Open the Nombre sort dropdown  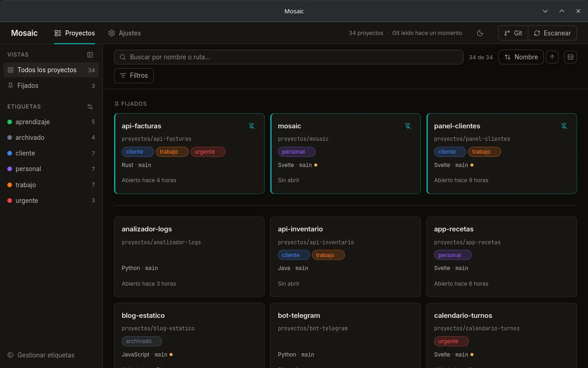click(521, 57)
